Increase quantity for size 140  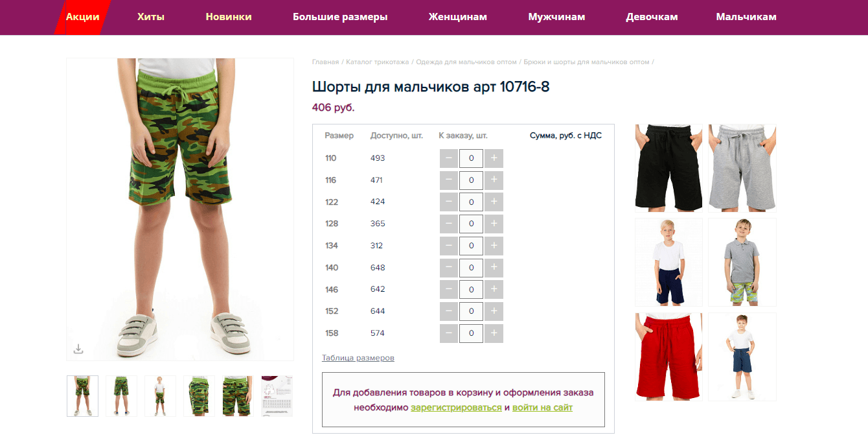494,267
